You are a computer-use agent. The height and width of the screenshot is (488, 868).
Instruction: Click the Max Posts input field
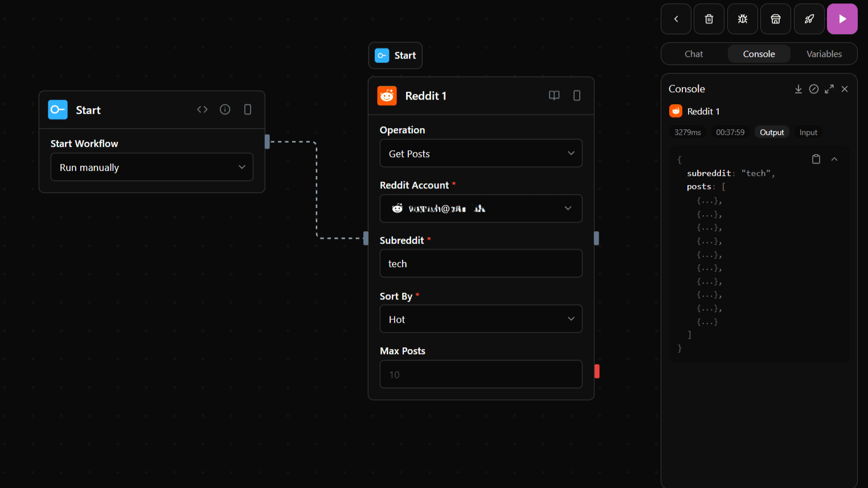point(481,375)
